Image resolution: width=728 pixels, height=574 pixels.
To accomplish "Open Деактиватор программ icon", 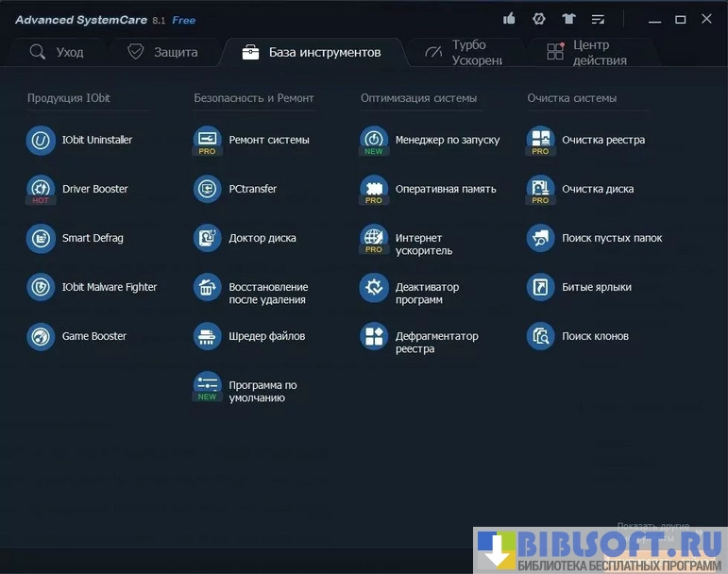I will [x=374, y=288].
